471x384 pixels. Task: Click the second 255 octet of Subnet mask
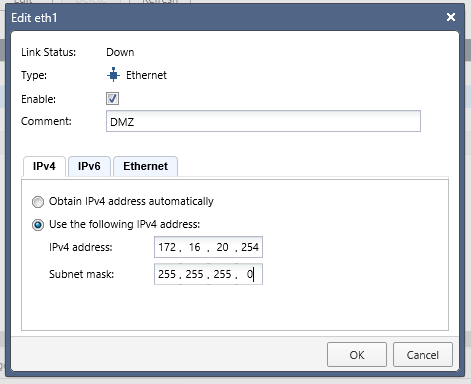coord(194,274)
